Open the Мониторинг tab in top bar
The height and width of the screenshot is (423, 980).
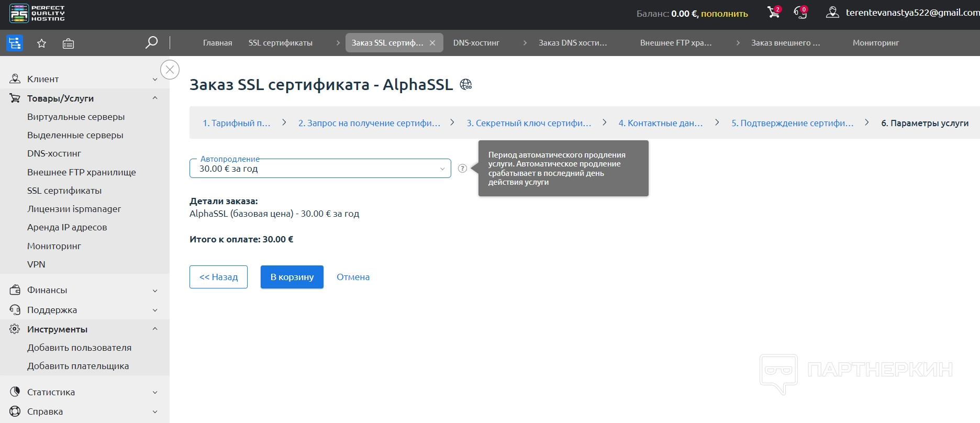pos(875,43)
